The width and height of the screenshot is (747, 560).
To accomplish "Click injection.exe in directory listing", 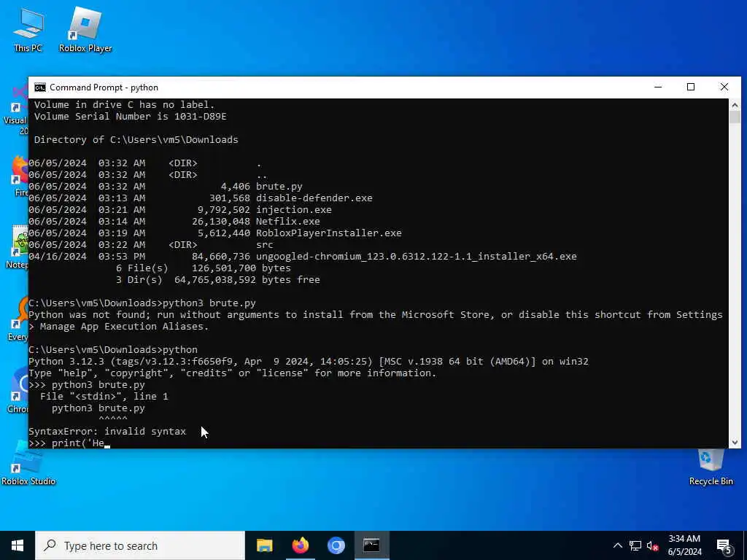I will click(x=294, y=209).
